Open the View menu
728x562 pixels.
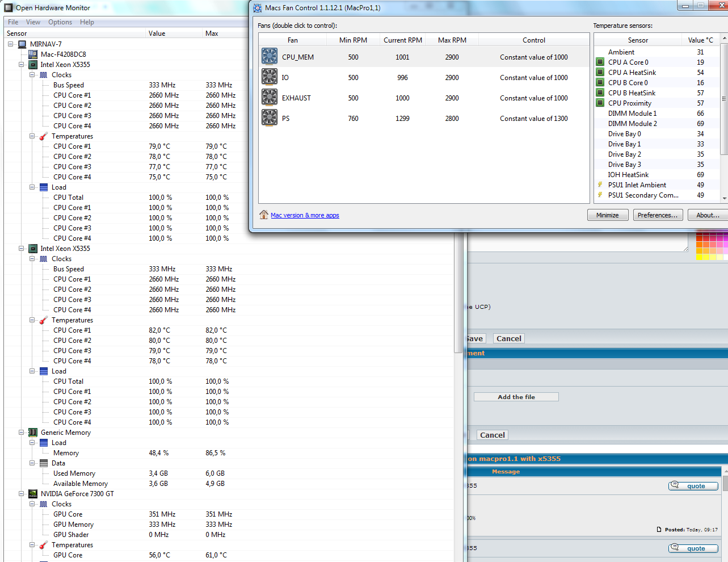[33, 22]
